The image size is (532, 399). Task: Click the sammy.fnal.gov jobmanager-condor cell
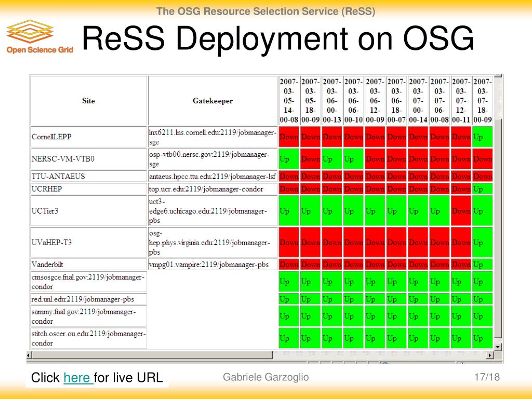pos(88,316)
